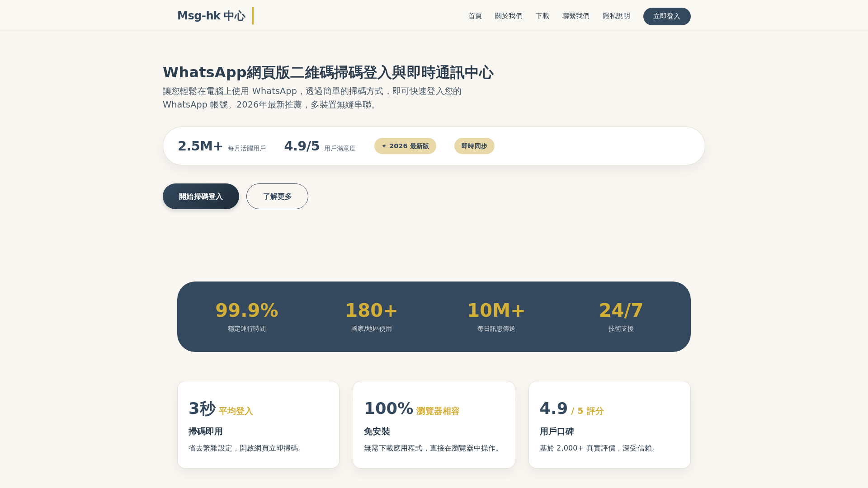Click the 掃碼即用 card title

[206, 432]
